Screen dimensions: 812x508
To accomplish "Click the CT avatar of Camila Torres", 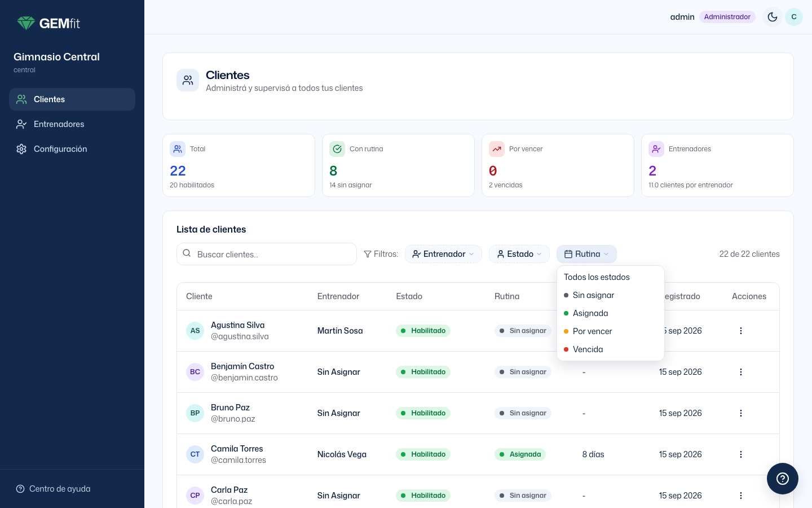I will click(x=195, y=454).
